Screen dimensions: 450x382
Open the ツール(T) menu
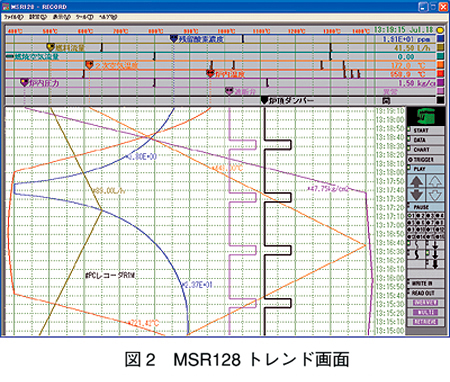84,16
